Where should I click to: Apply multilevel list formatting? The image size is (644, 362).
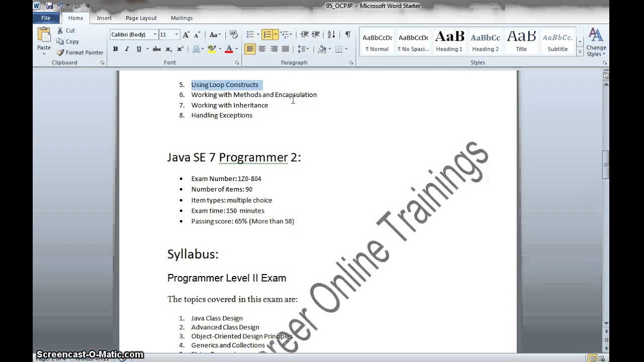point(284,35)
